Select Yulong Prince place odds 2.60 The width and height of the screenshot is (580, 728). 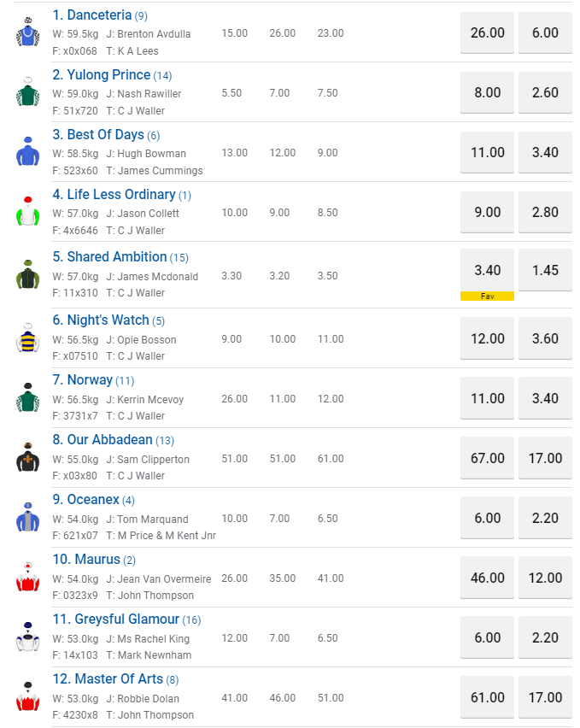(545, 92)
